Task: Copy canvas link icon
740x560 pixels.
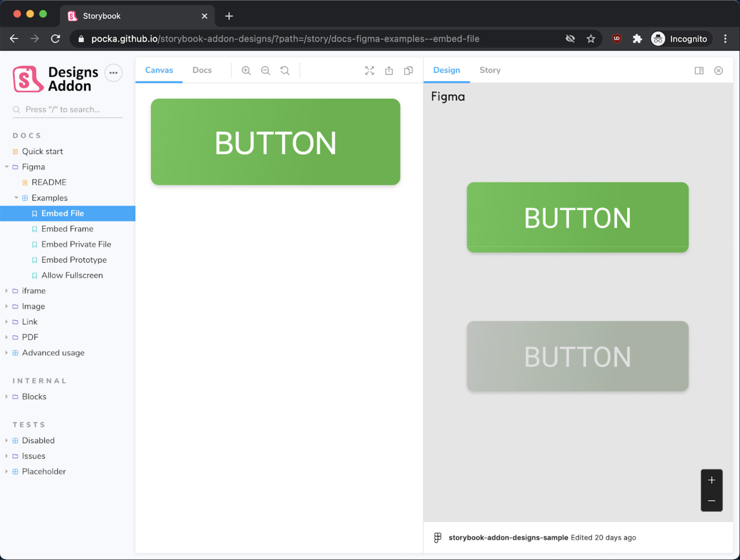Action: click(408, 71)
